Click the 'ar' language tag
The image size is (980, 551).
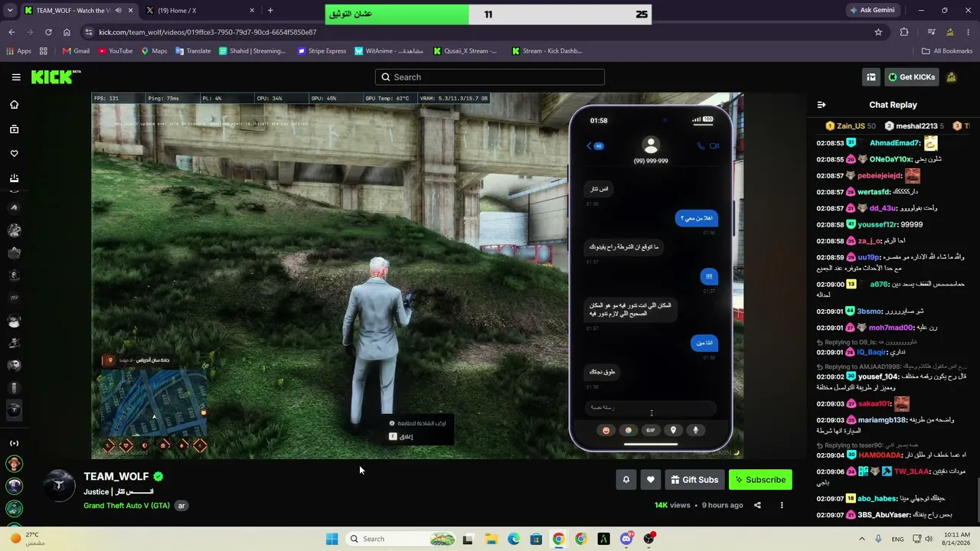(x=181, y=506)
